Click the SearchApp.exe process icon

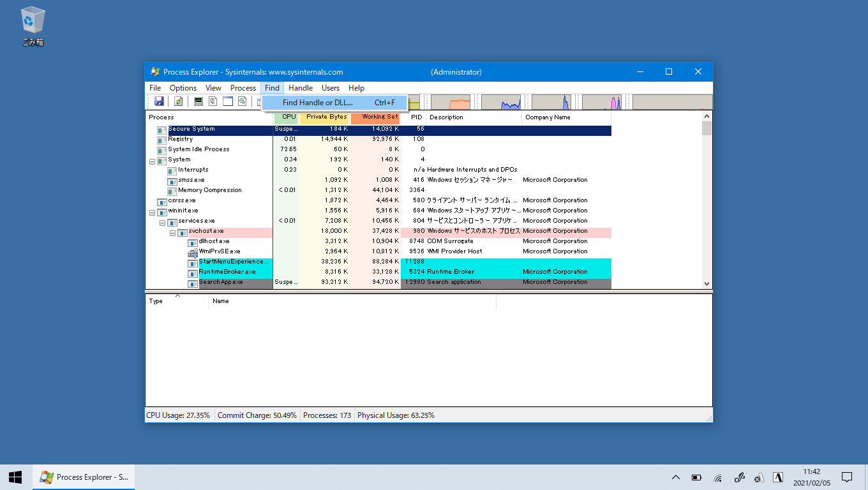(193, 283)
